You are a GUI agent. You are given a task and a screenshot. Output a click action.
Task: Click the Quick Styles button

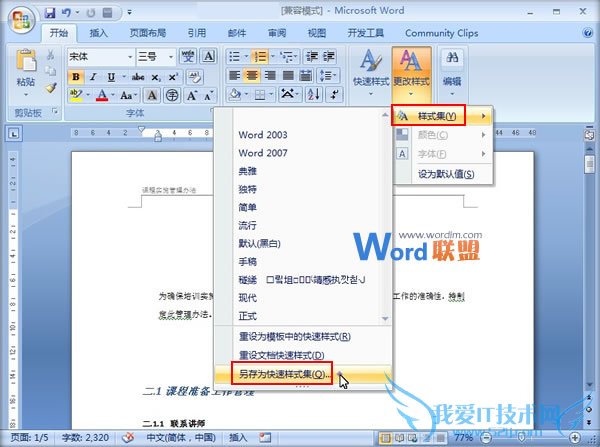tap(371, 73)
